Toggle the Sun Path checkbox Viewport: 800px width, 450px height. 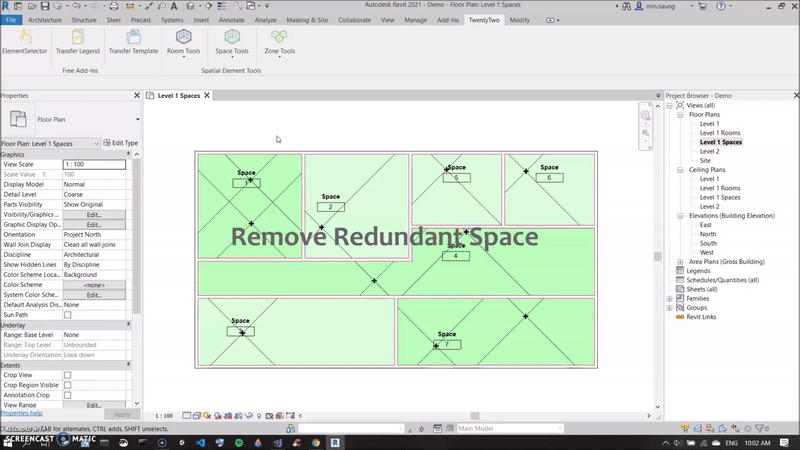tap(68, 315)
